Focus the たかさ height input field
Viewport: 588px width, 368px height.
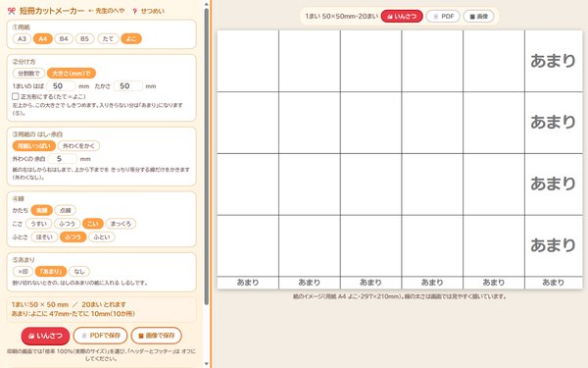(128, 86)
